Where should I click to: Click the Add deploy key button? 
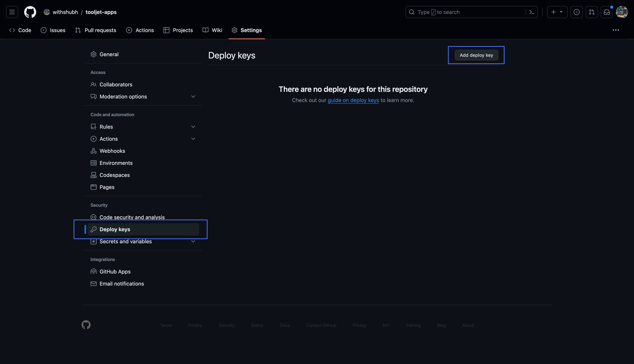tap(476, 55)
